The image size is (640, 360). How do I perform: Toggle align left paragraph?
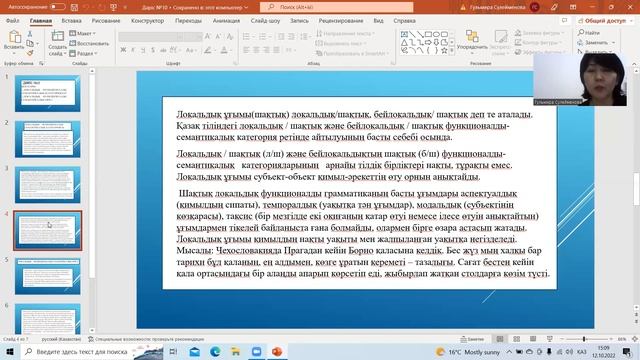[246, 50]
